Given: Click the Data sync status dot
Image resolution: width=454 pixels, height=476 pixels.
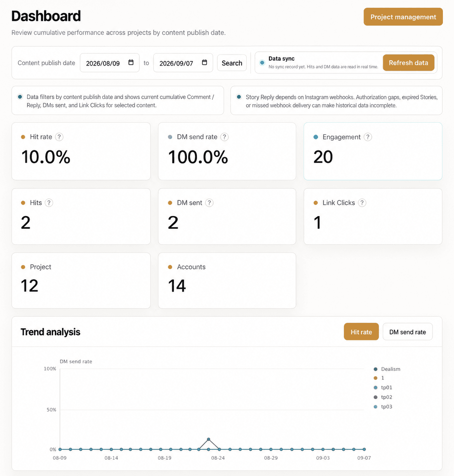Looking at the screenshot, I should coord(262,63).
